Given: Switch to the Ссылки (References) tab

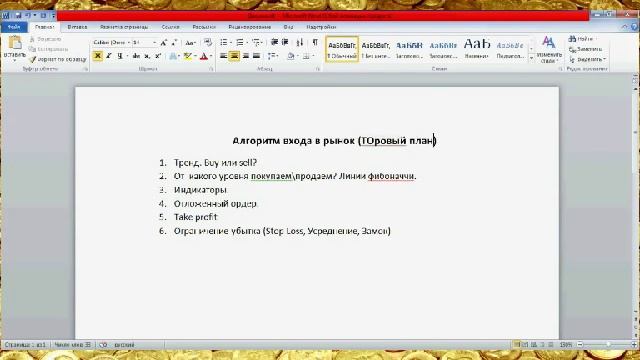Looking at the screenshot, I should click(x=170, y=27).
